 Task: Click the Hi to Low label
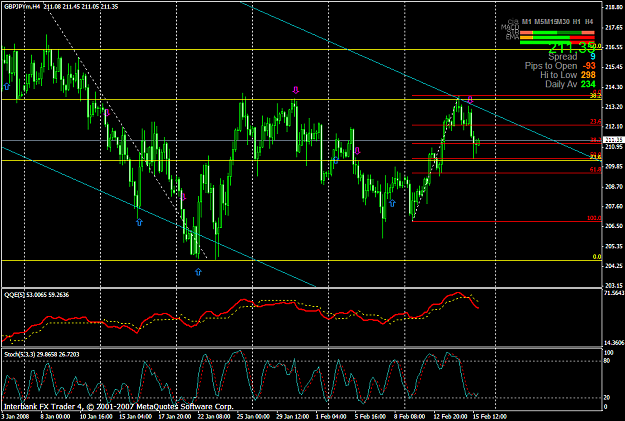(x=558, y=75)
